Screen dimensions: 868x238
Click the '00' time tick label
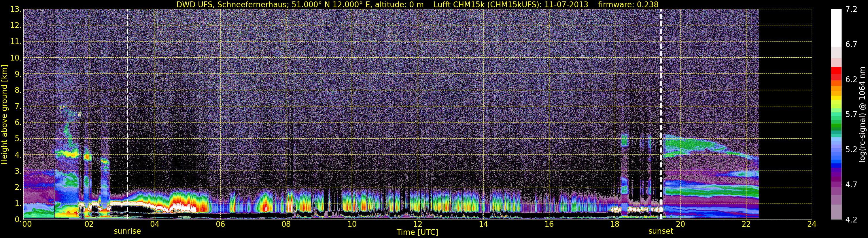point(27,224)
